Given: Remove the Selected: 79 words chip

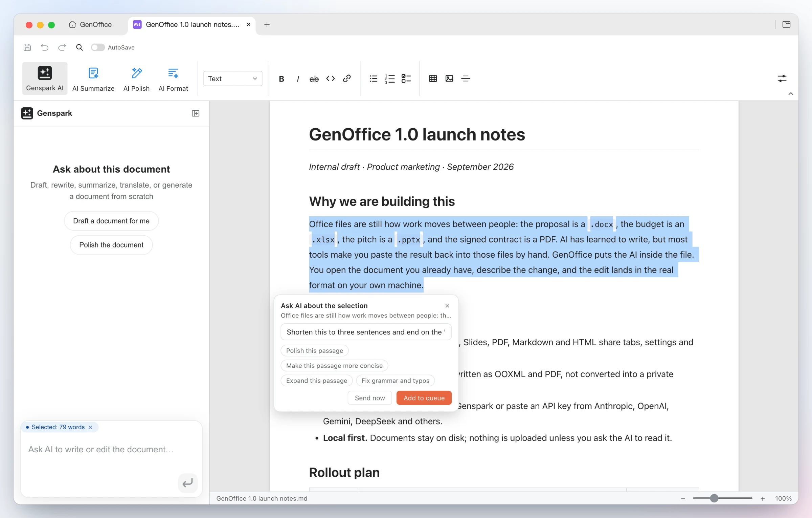Looking at the screenshot, I should pyautogui.click(x=90, y=427).
